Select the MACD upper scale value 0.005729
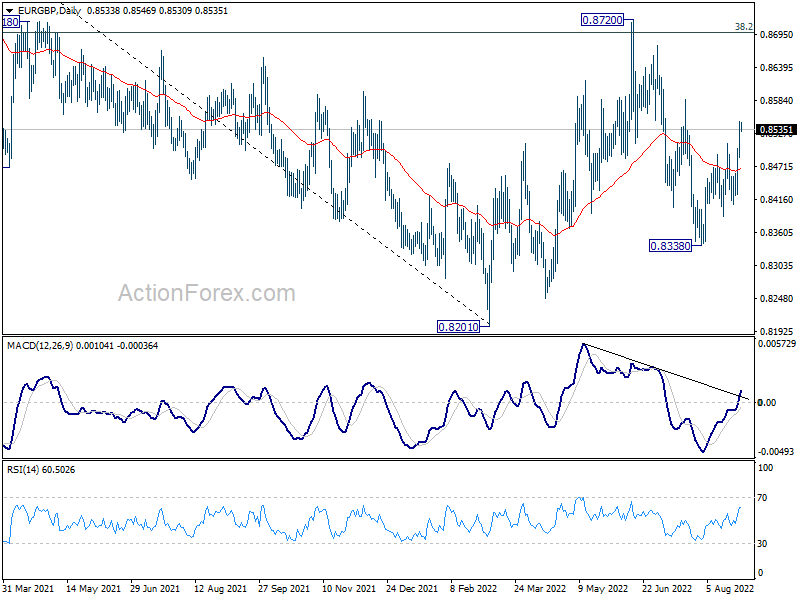Viewport: 800px width, 600px height. [777, 344]
